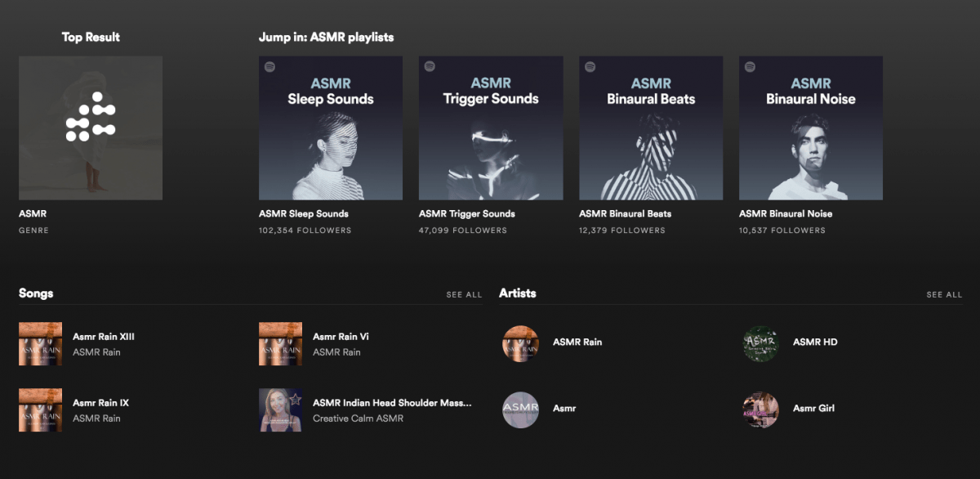Click SEE ALL next to Songs
Viewport: 980px width, 479px height.
pyautogui.click(x=464, y=294)
